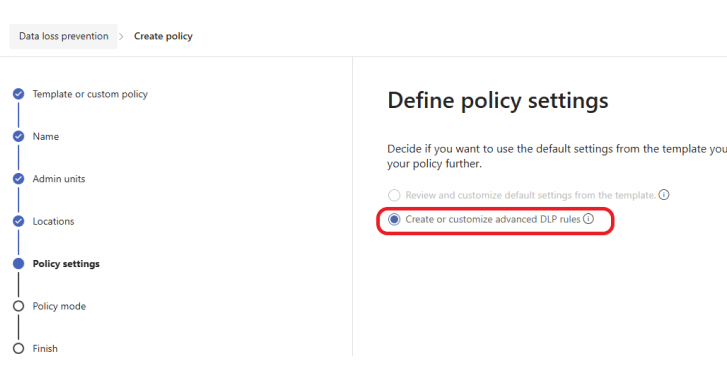Select Create or customize advanced DLP rules radio

(x=394, y=219)
